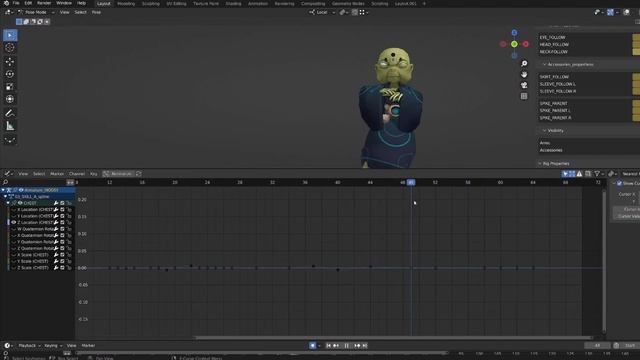
Task: Enable the Show Cursor checkbox
Action: pyautogui.click(x=620, y=183)
